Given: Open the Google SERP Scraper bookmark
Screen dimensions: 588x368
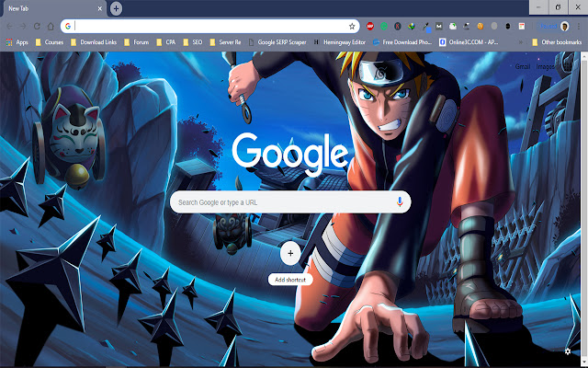Looking at the screenshot, I should [277, 42].
